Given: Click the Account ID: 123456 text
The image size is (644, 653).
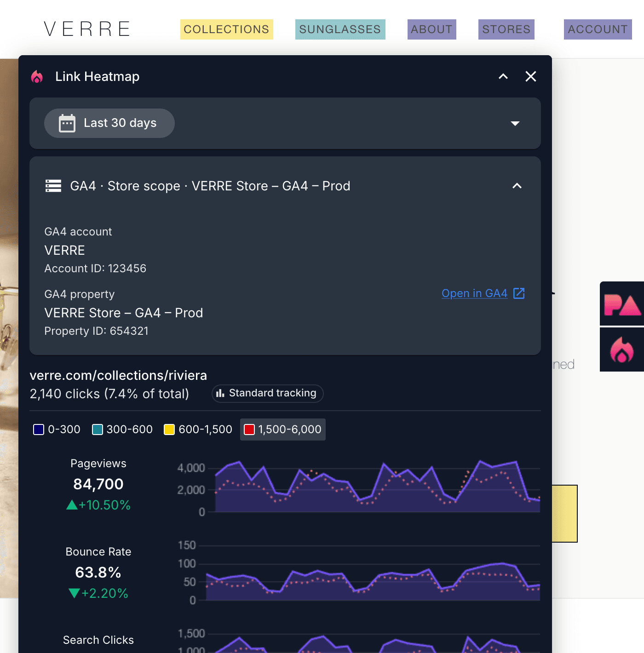Looking at the screenshot, I should pos(95,269).
